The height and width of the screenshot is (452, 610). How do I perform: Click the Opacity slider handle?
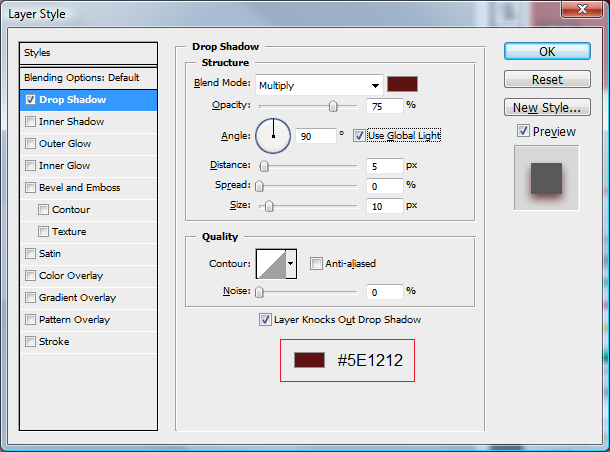333,106
